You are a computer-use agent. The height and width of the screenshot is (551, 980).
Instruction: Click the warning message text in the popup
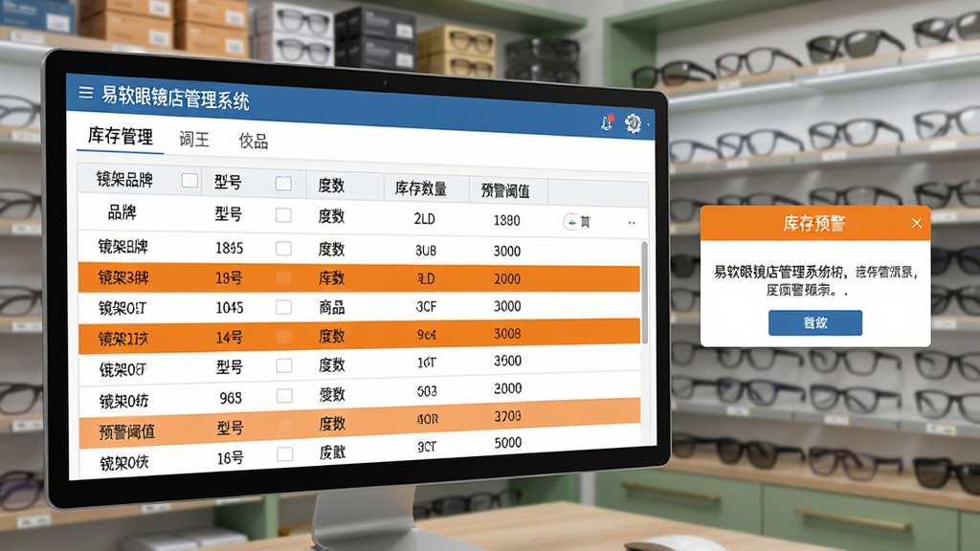[815, 280]
